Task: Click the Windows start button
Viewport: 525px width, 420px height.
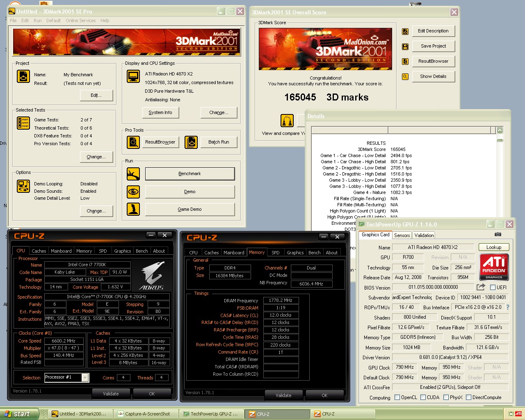Action: coord(20,414)
